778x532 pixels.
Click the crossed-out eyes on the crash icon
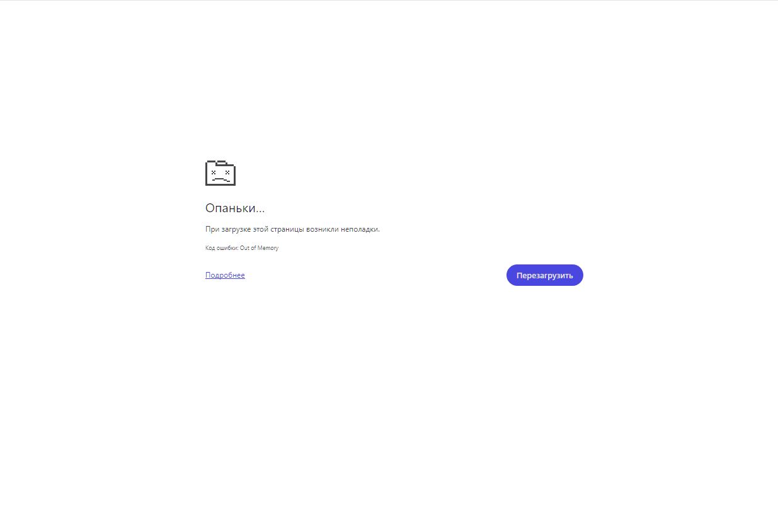coord(220,171)
